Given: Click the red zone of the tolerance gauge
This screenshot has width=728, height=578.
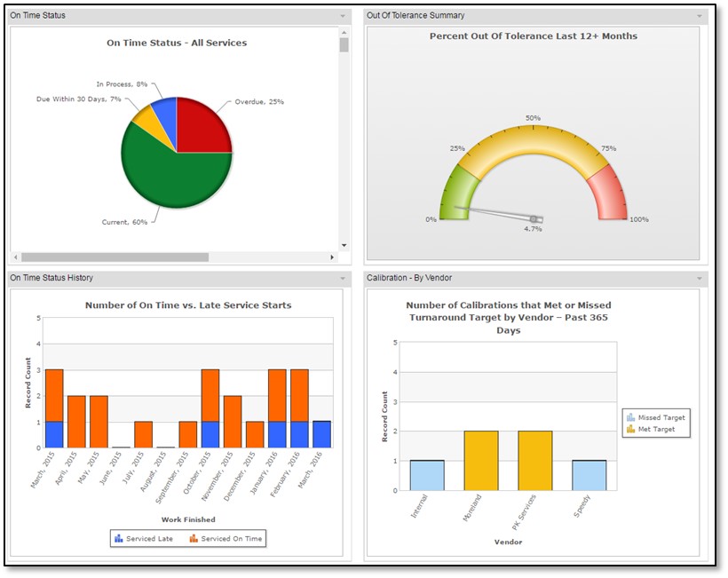Looking at the screenshot, I should (x=612, y=195).
